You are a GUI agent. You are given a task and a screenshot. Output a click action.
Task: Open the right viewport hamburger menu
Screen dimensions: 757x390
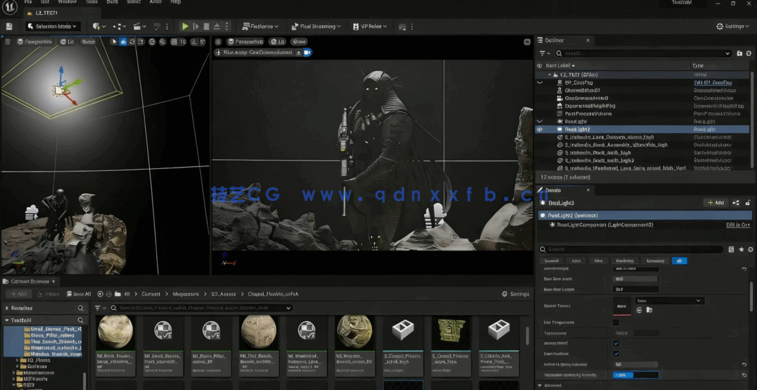[218, 42]
